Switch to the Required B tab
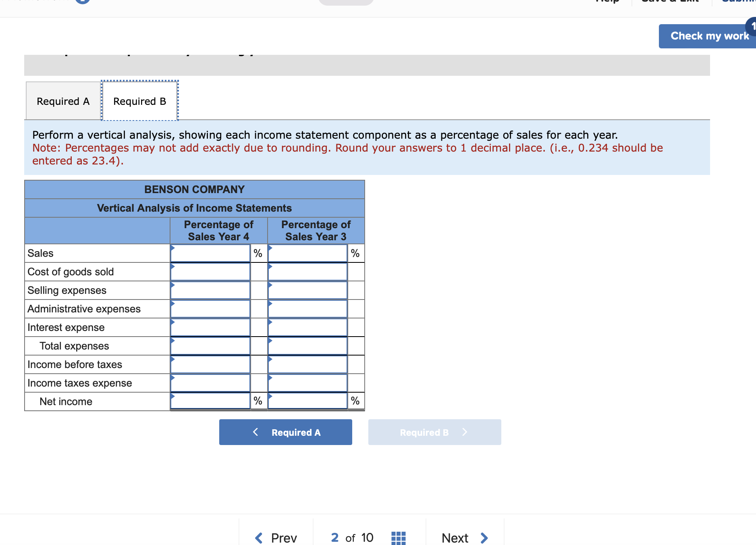Screen dimensions: 756x545 (139, 101)
